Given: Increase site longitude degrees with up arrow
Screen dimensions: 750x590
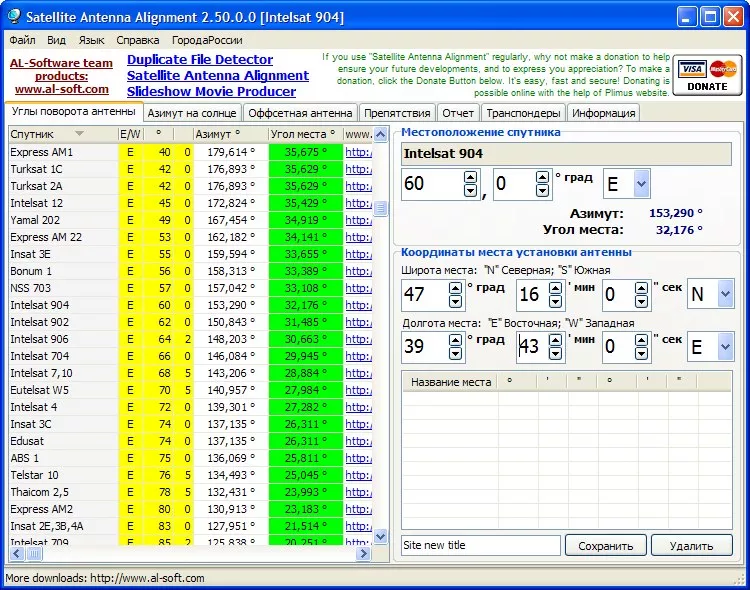Looking at the screenshot, I should click(x=455, y=340).
